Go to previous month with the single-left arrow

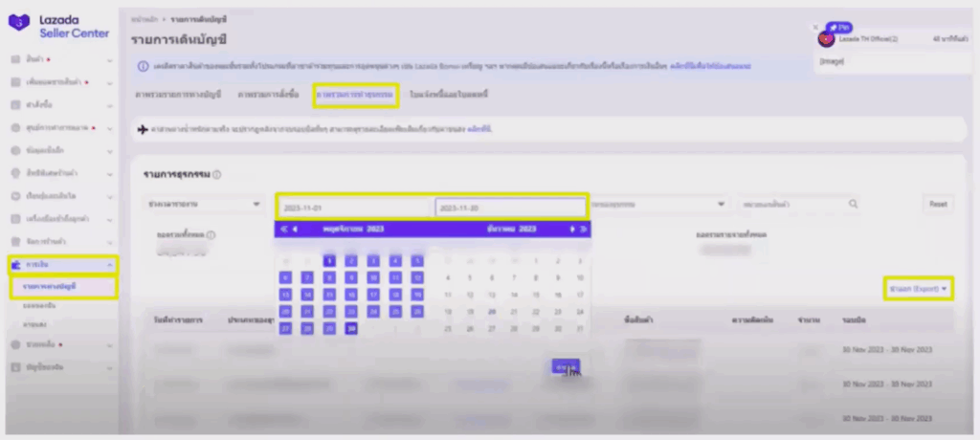tap(296, 230)
